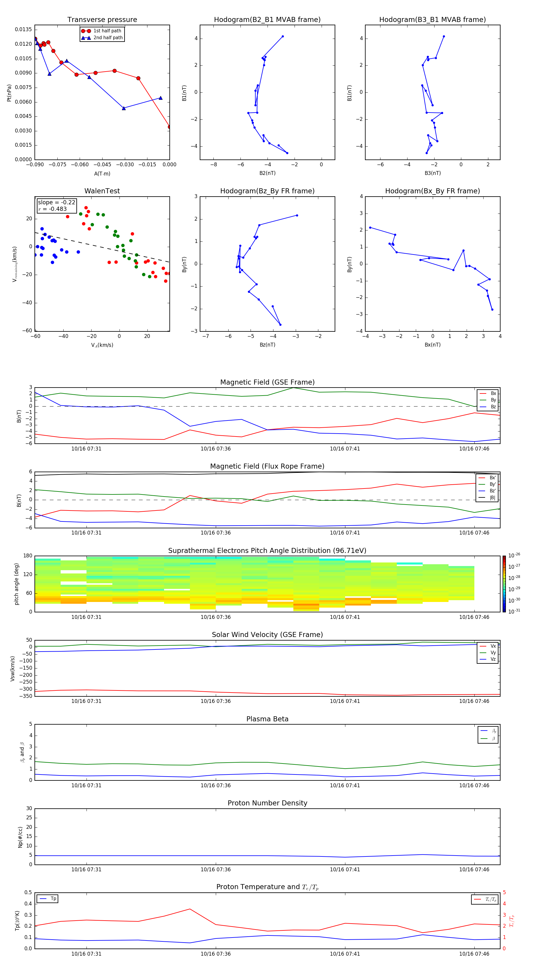Select Vy in the velocity legend
Image resolution: width=535 pixels, height=980 pixels.
[x=488, y=652]
